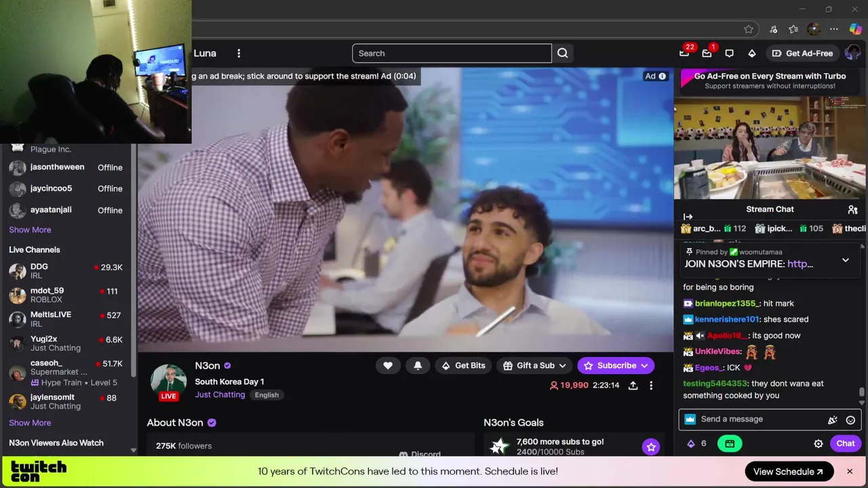Open the chat community users icon
This screenshot has width=868, height=488.
pyautogui.click(x=852, y=209)
